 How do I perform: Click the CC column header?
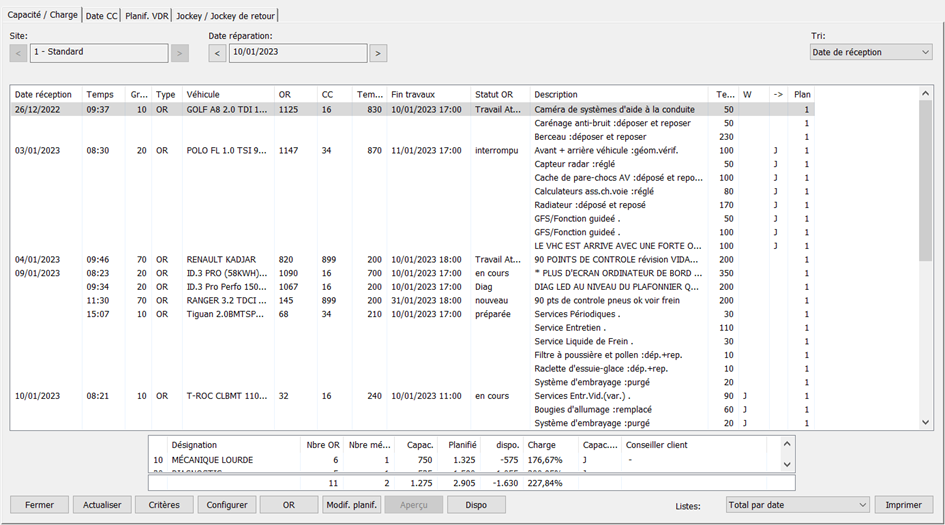pos(334,95)
